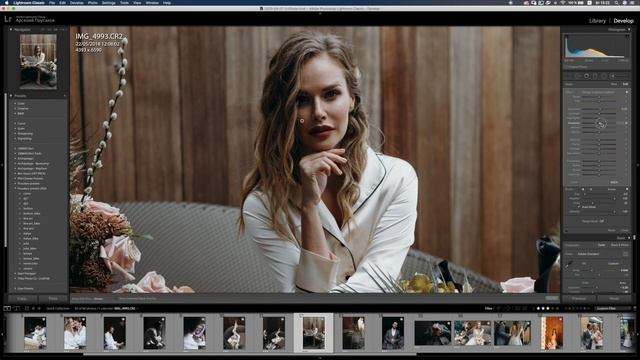Collapse the Histogram panel
The image size is (640, 360).
click(629, 29)
